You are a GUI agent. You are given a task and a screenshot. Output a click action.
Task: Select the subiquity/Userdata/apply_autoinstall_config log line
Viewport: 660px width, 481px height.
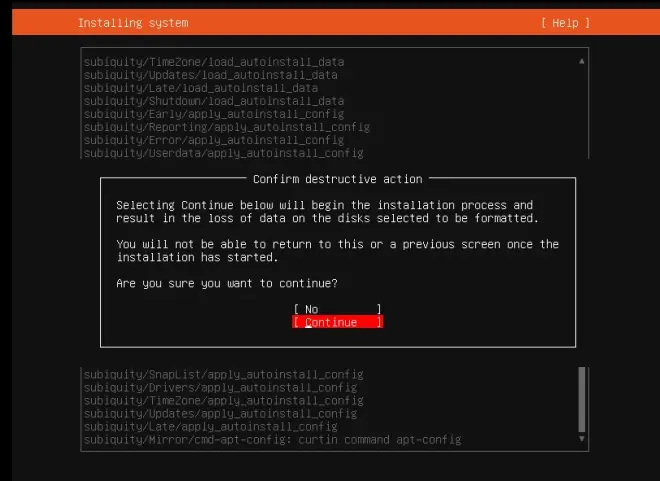click(224, 153)
